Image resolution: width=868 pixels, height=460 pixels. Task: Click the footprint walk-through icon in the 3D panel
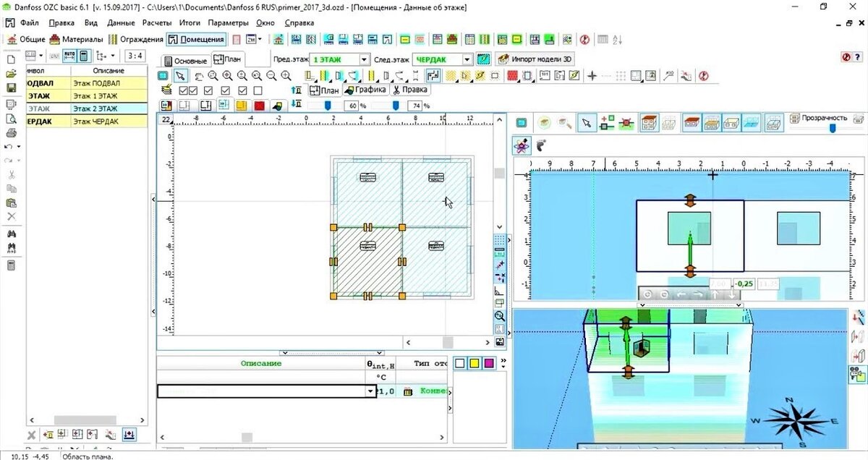(x=541, y=145)
